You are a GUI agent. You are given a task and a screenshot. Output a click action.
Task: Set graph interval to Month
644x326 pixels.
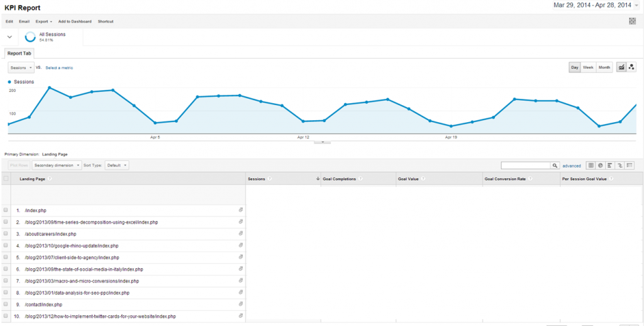click(604, 67)
